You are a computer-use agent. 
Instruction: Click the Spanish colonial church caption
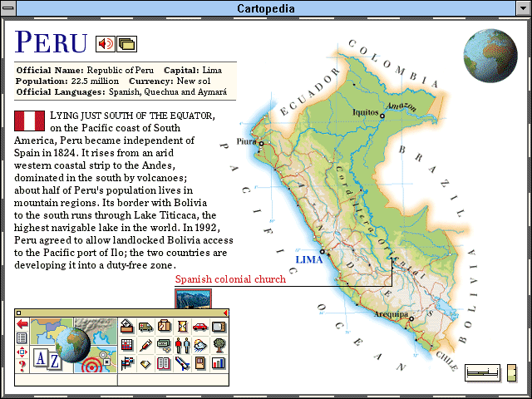[x=230, y=279]
